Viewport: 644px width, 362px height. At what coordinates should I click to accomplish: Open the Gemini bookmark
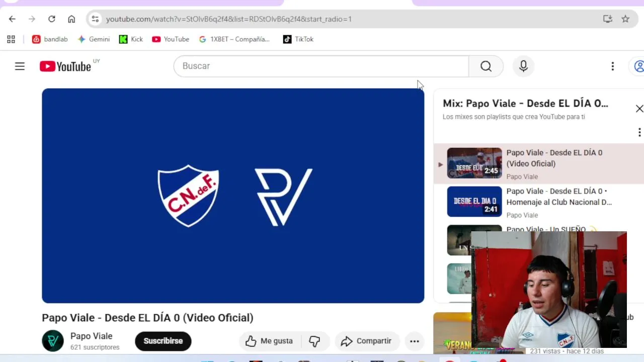pos(94,39)
